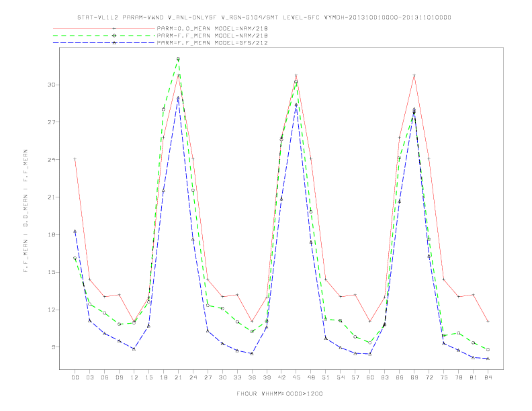The width and height of the screenshot is (532, 411).
Task: Click y-axis tick label 27
Action: 51,122
